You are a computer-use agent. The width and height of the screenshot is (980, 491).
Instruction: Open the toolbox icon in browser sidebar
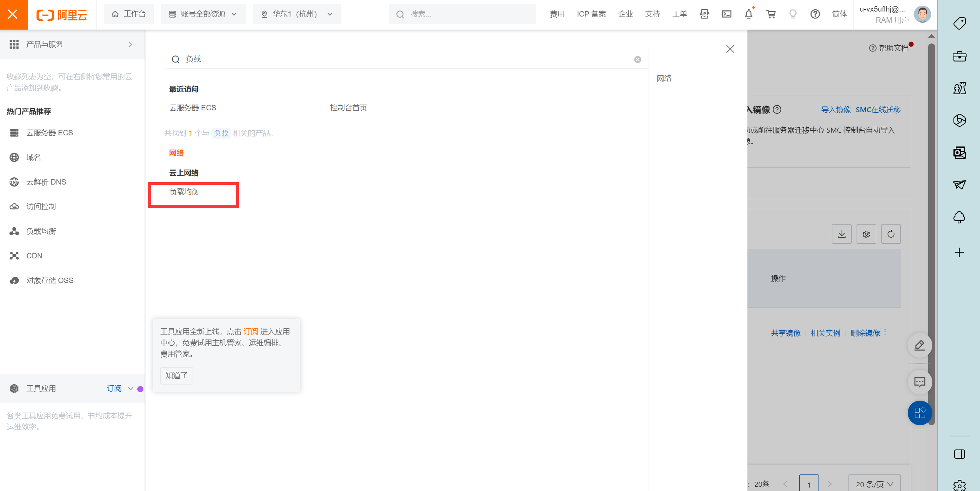click(959, 57)
